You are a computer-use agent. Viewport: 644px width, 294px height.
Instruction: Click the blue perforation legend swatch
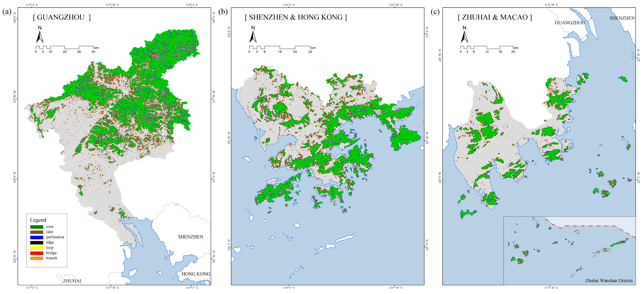36,237
